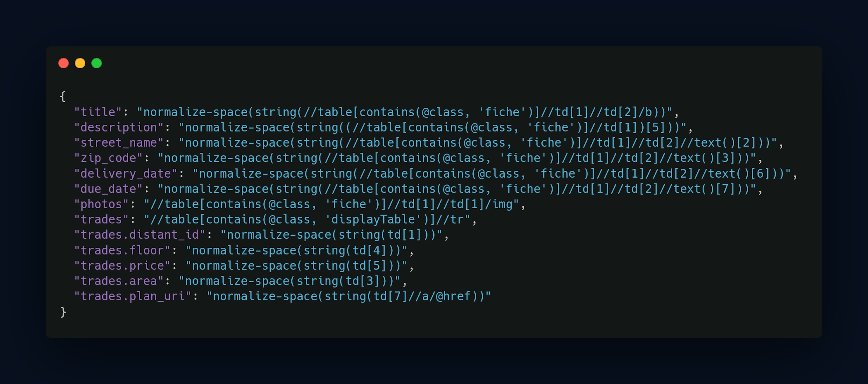
Task: Click the red close button
Action: pyautogui.click(x=62, y=63)
